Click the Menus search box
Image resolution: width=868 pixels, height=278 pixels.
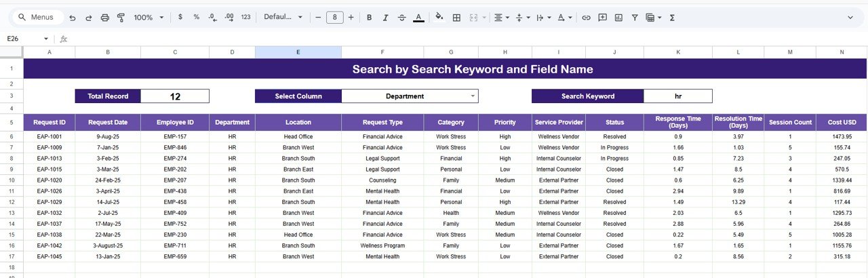39,18
